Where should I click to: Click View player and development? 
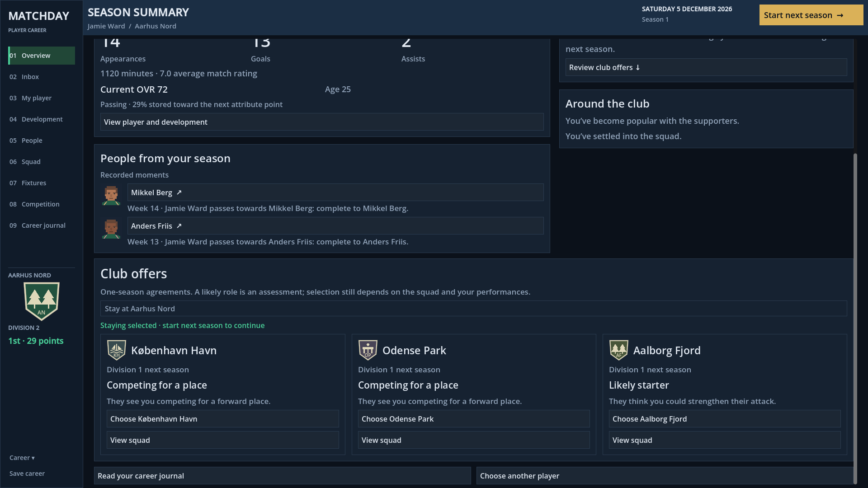tap(322, 122)
